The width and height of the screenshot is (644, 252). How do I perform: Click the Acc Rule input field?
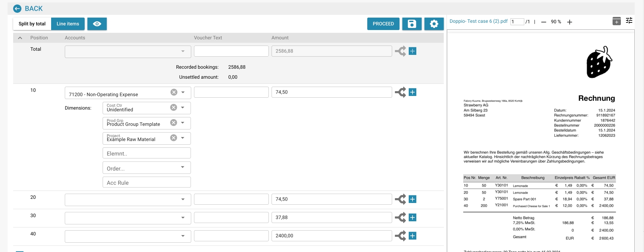(x=146, y=183)
